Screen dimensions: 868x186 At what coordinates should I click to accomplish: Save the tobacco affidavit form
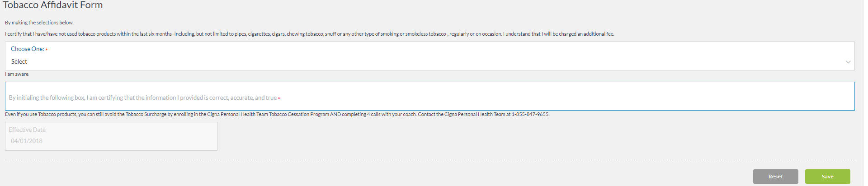pyautogui.click(x=827, y=177)
